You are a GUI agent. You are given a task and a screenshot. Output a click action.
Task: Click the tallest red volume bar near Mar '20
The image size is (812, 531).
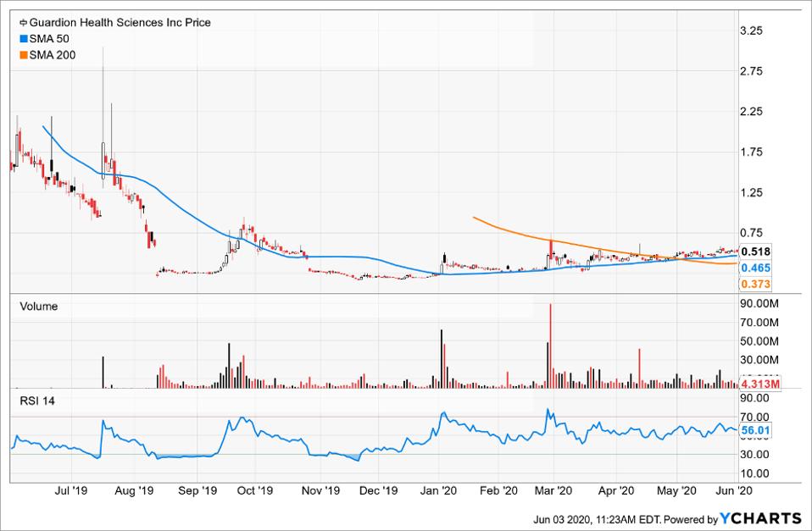tap(550, 346)
